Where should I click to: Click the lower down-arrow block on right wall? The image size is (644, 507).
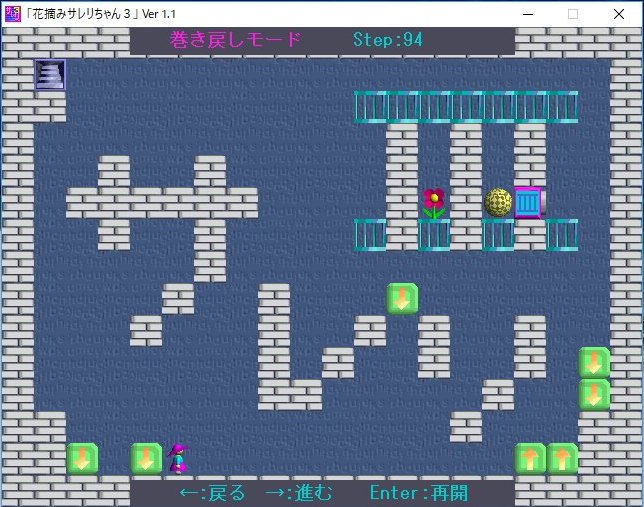click(x=594, y=395)
